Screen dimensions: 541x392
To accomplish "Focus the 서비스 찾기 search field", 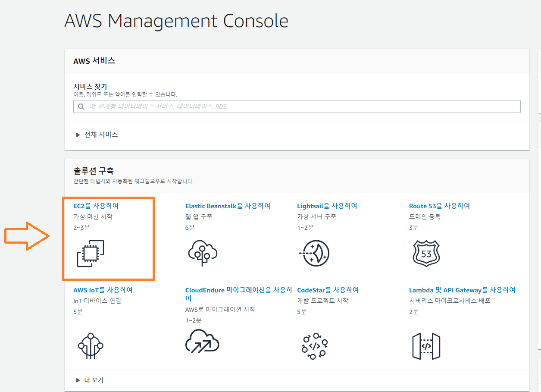I will [297, 107].
